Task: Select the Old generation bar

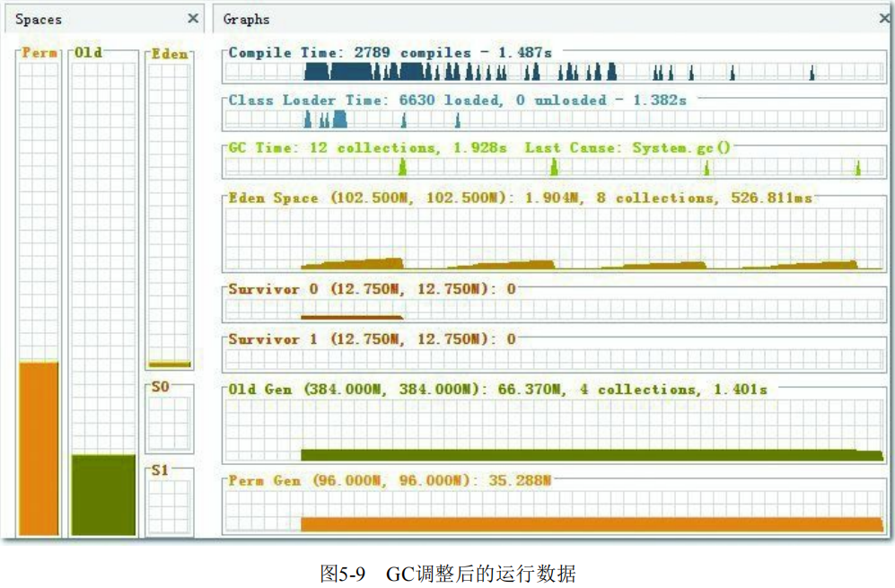Action: 101,494
